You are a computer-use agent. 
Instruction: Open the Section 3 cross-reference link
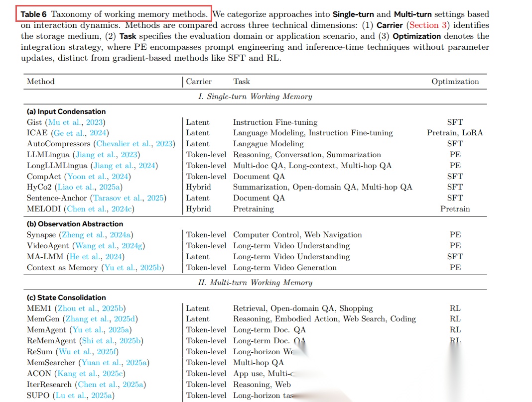[x=429, y=25]
